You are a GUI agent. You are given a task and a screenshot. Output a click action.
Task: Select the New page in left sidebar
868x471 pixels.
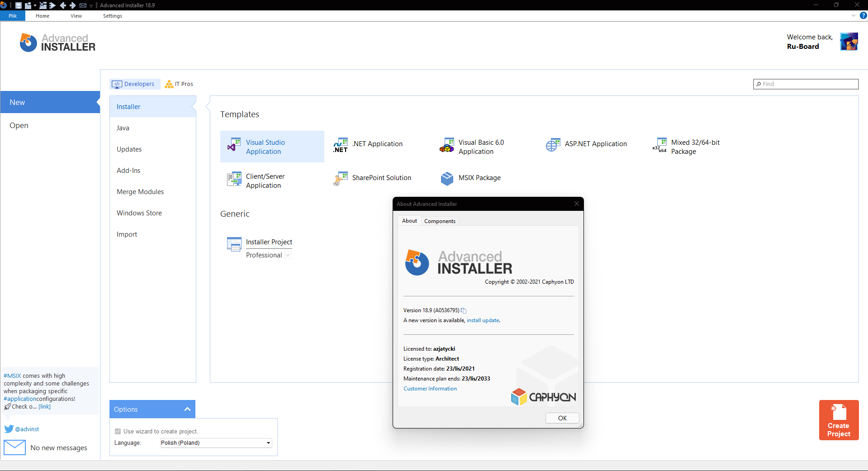tap(50, 102)
